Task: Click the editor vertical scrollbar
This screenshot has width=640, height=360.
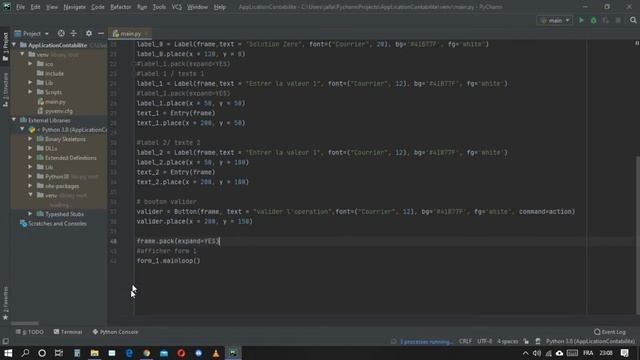Action: click(x=637, y=235)
